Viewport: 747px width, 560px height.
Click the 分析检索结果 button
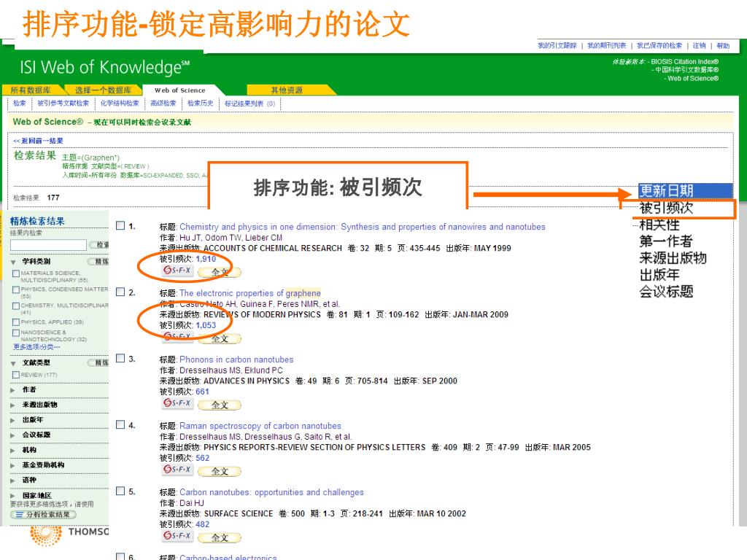[43, 515]
